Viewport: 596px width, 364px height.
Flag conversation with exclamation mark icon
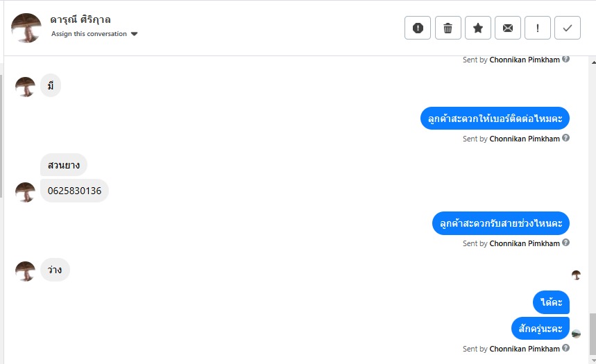click(x=538, y=28)
